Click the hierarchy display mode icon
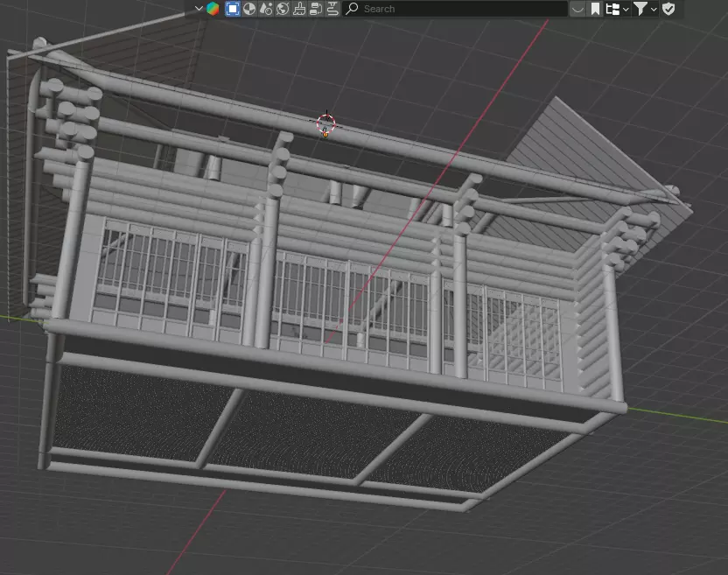The height and width of the screenshot is (575, 728). tap(612, 9)
